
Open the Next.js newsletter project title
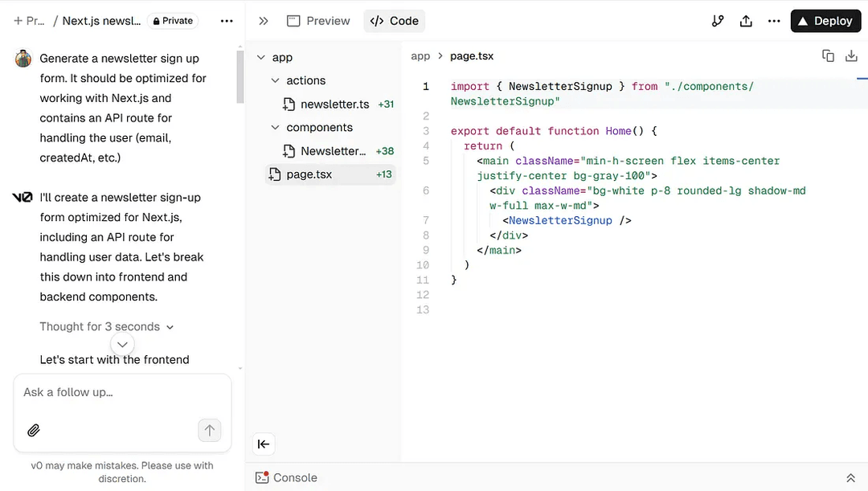point(101,21)
